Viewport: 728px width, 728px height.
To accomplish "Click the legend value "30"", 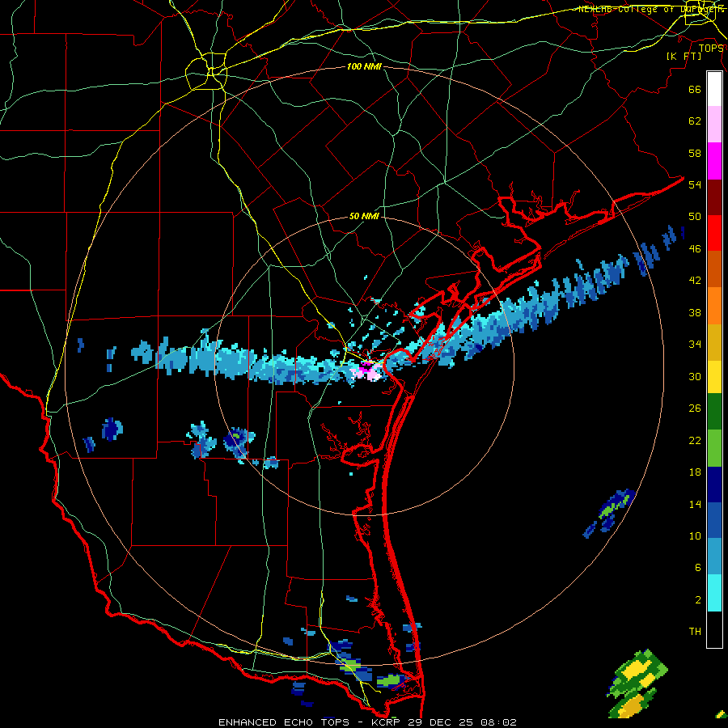I will pyautogui.click(x=695, y=376).
